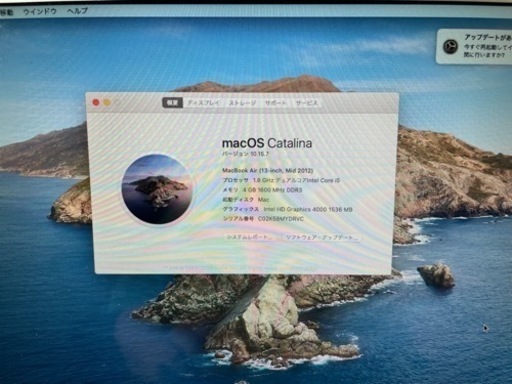Click the red close window button

(96, 102)
